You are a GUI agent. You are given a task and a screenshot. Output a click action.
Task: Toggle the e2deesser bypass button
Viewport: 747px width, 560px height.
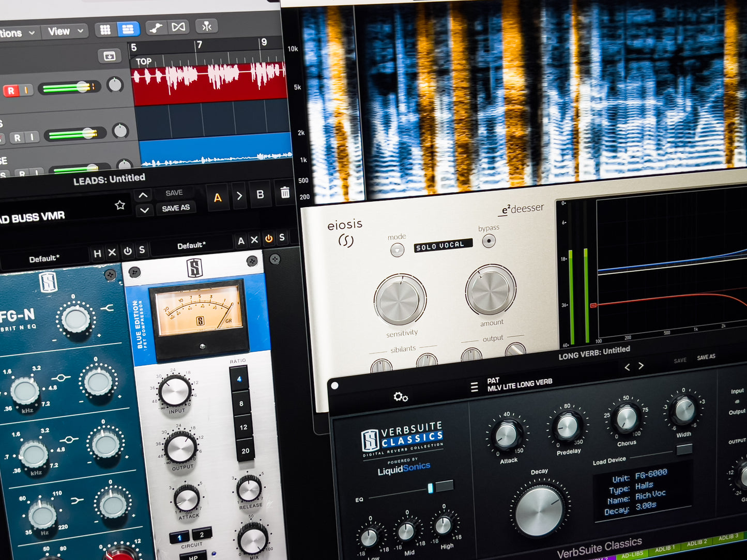489,241
